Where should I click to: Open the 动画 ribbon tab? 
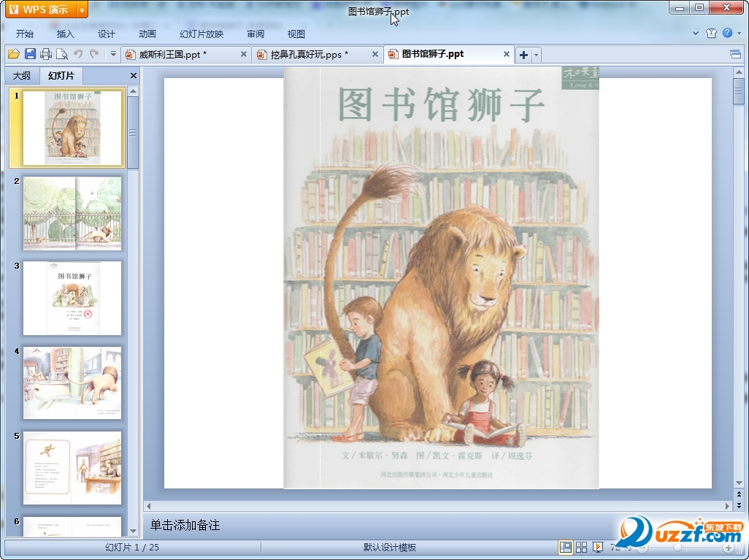tap(147, 34)
